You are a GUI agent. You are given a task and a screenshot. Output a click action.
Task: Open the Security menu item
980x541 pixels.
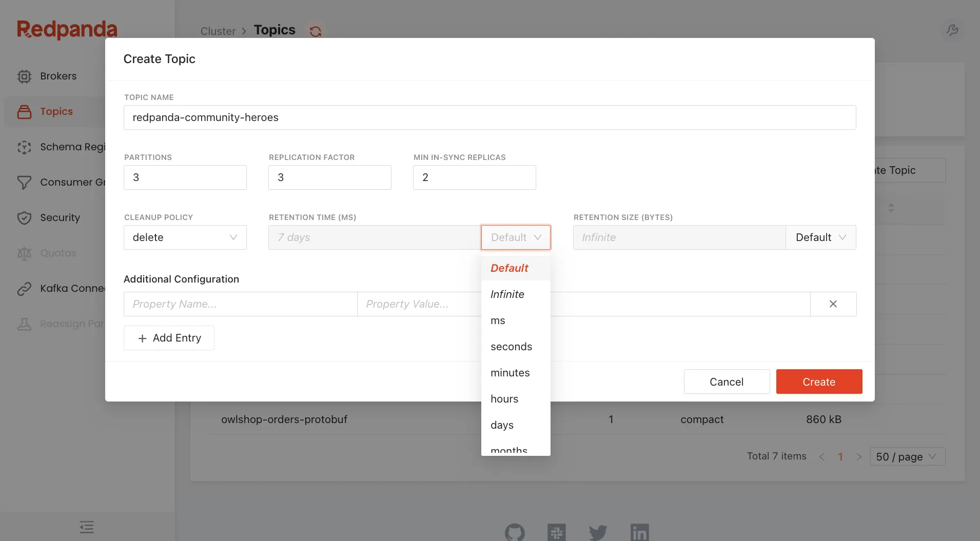pos(60,218)
